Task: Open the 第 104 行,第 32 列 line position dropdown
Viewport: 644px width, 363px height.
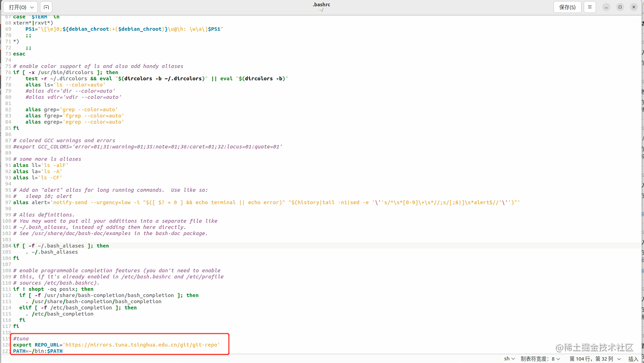Action: tap(595, 359)
